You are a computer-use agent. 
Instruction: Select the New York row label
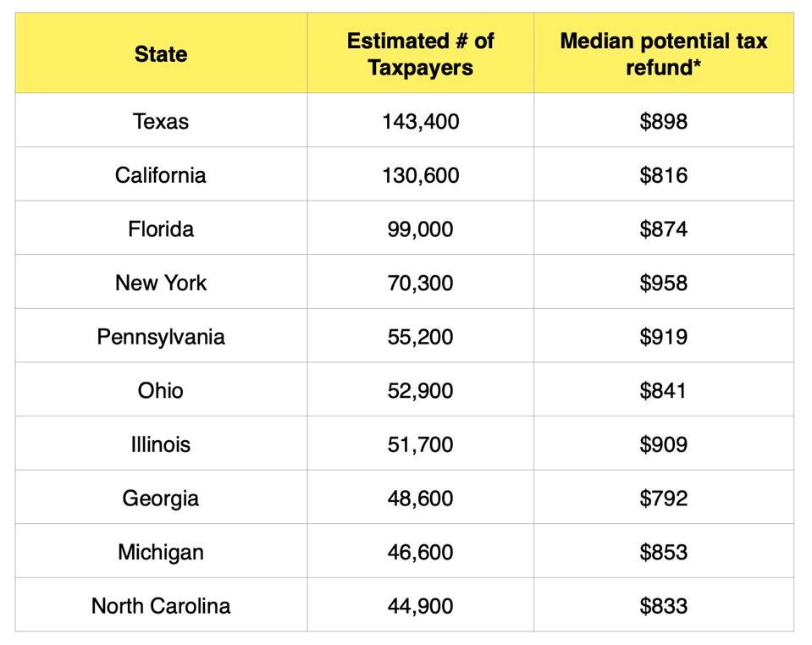click(161, 283)
